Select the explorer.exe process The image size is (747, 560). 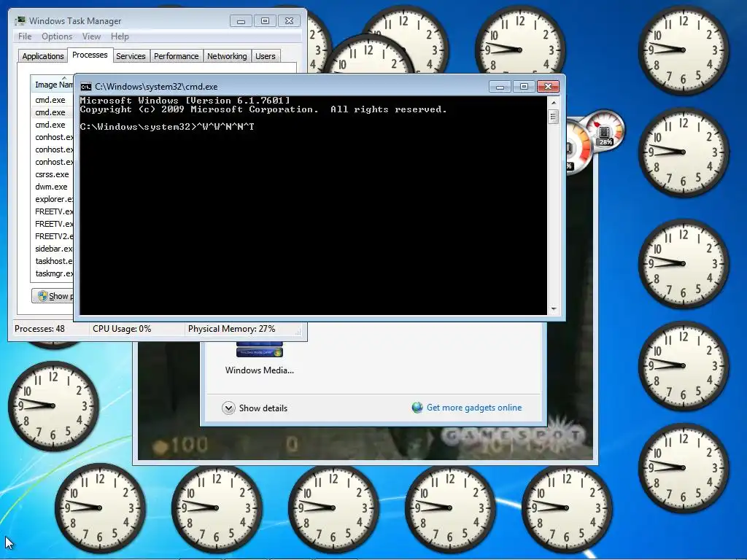[x=53, y=199]
